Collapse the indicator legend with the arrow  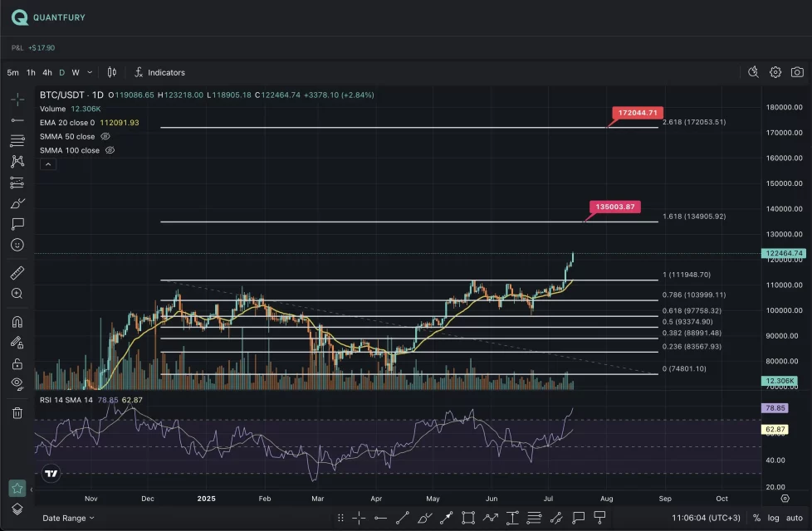click(47, 163)
